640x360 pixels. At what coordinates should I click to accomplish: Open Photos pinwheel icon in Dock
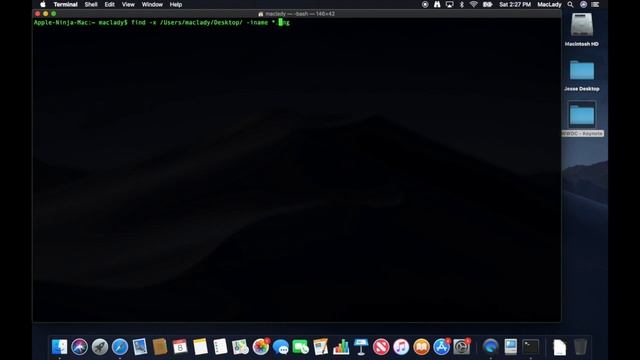[x=261, y=347]
